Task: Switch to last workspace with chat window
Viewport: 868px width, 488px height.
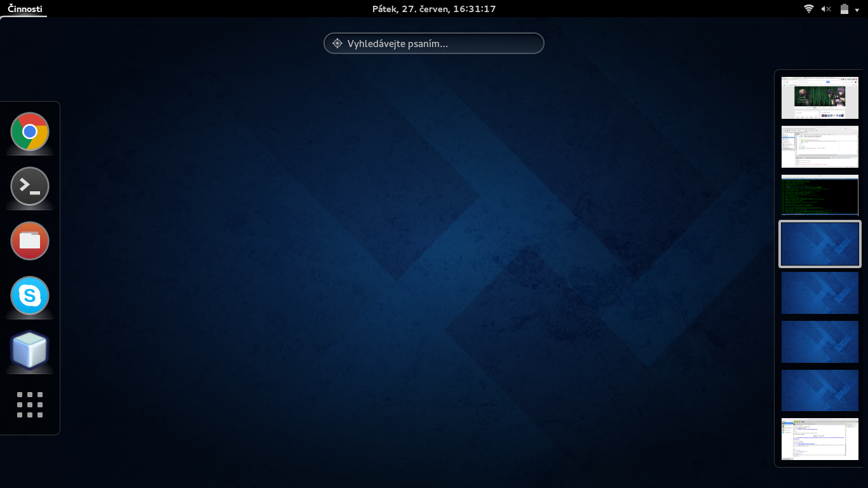Action: click(820, 439)
